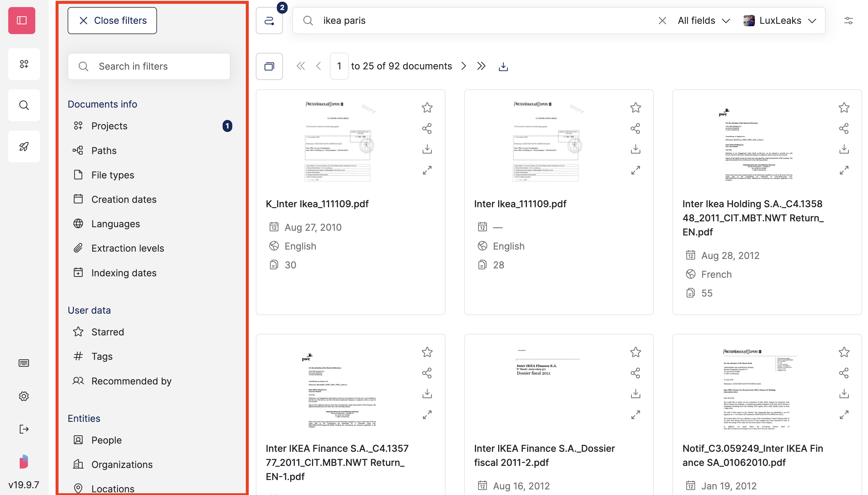
Task: Open the File types filter section
Action: (x=112, y=175)
